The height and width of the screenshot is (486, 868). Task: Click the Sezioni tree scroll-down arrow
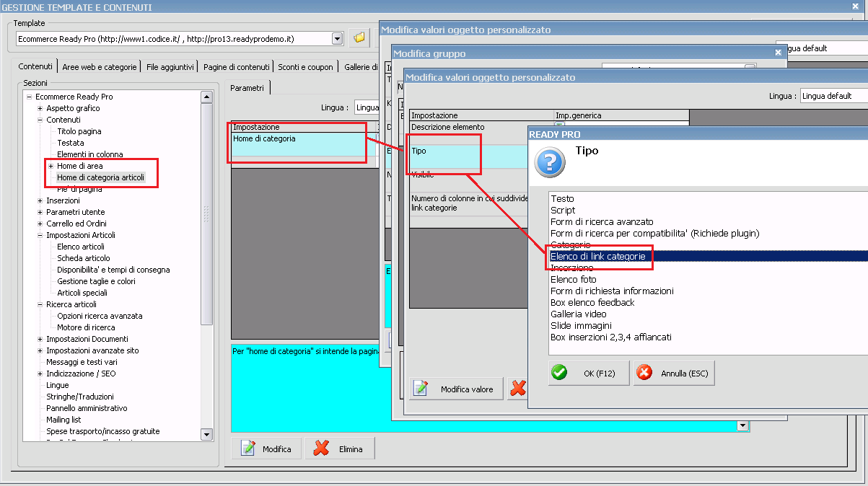coord(206,435)
